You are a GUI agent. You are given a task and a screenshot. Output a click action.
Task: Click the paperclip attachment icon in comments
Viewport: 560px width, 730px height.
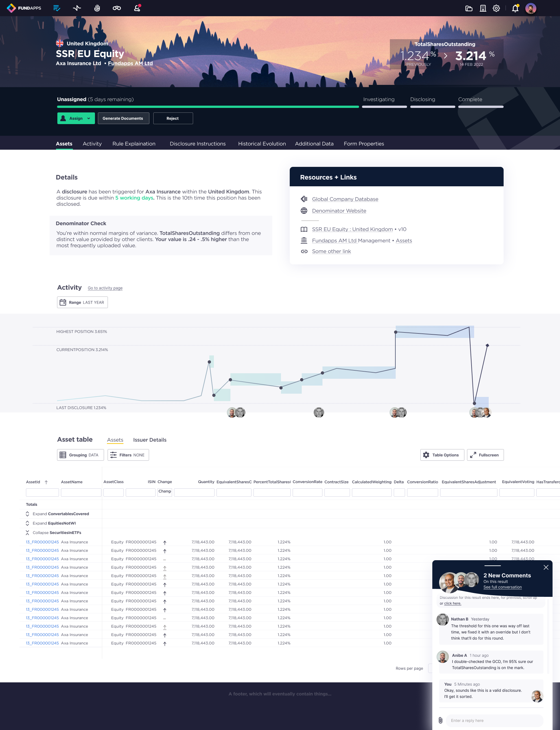click(440, 720)
